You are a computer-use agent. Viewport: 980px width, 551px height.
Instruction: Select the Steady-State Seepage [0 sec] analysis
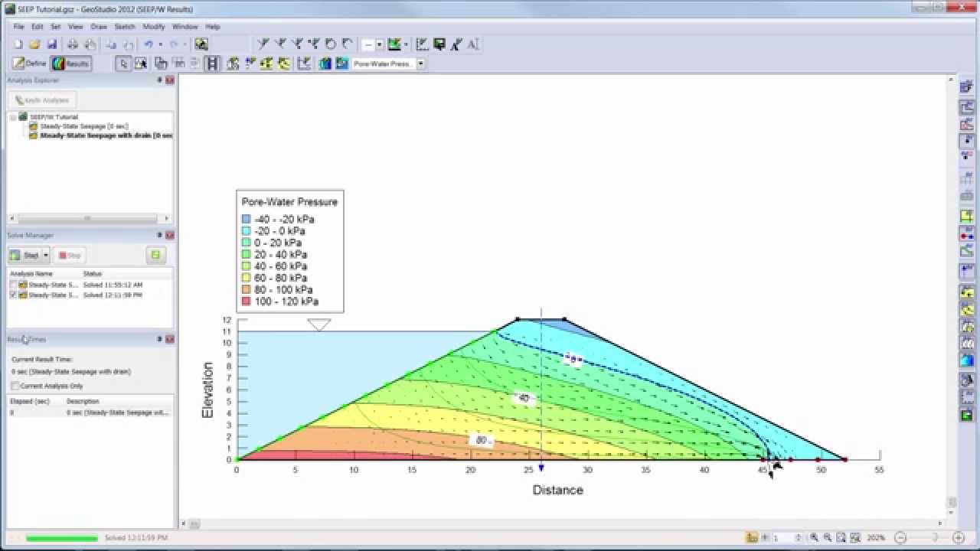tap(84, 126)
